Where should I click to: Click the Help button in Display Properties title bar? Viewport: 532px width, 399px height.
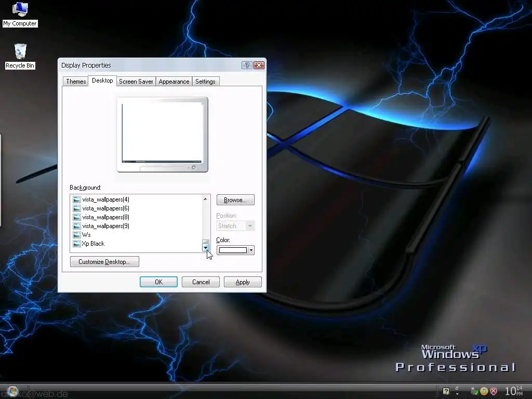pos(247,65)
